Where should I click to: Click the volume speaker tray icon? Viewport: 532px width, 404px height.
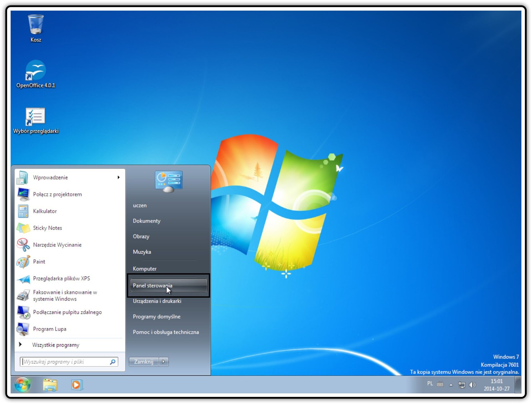[x=472, y=385]
